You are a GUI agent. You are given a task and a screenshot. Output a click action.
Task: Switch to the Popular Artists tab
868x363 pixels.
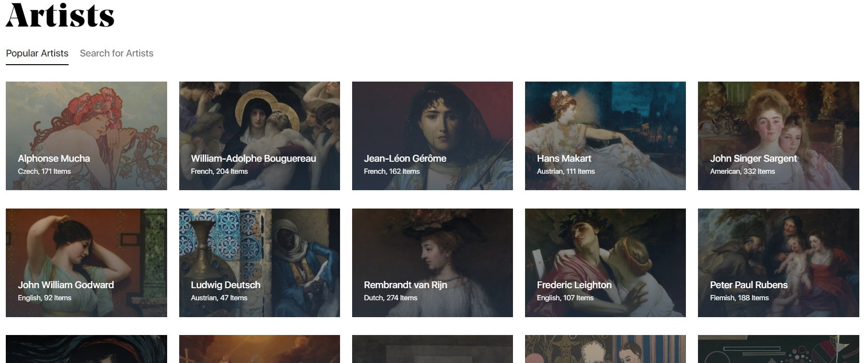click(37, 54)
